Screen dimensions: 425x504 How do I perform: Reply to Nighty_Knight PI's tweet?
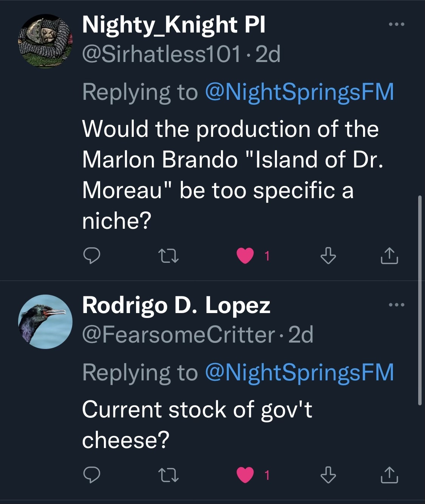point(91,256)
